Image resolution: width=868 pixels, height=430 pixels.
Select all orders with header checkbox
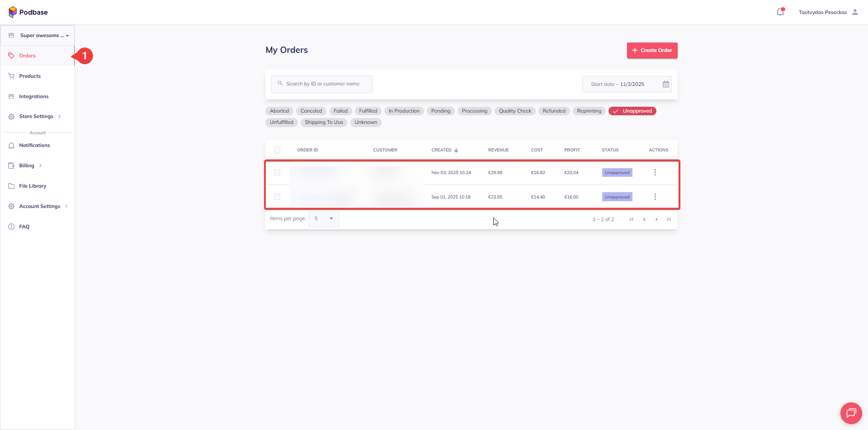[277, 150]
